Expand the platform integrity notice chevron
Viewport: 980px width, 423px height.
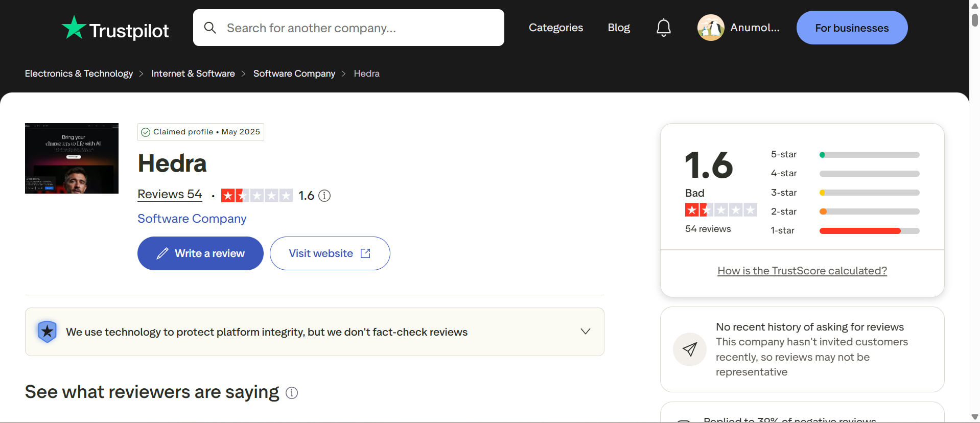586,332
